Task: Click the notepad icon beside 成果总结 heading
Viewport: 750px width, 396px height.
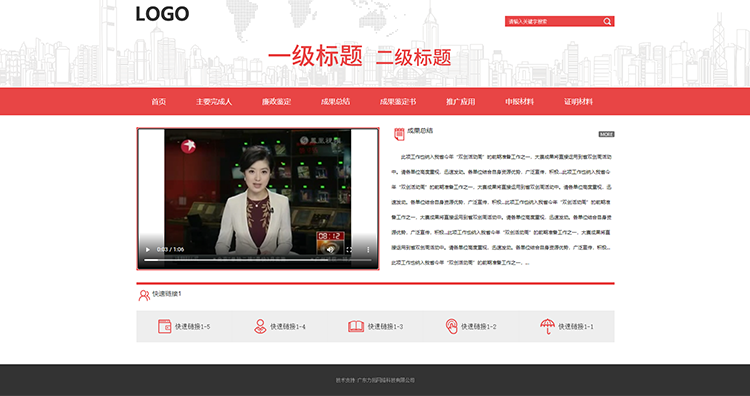Action: (x=399, y=134)
